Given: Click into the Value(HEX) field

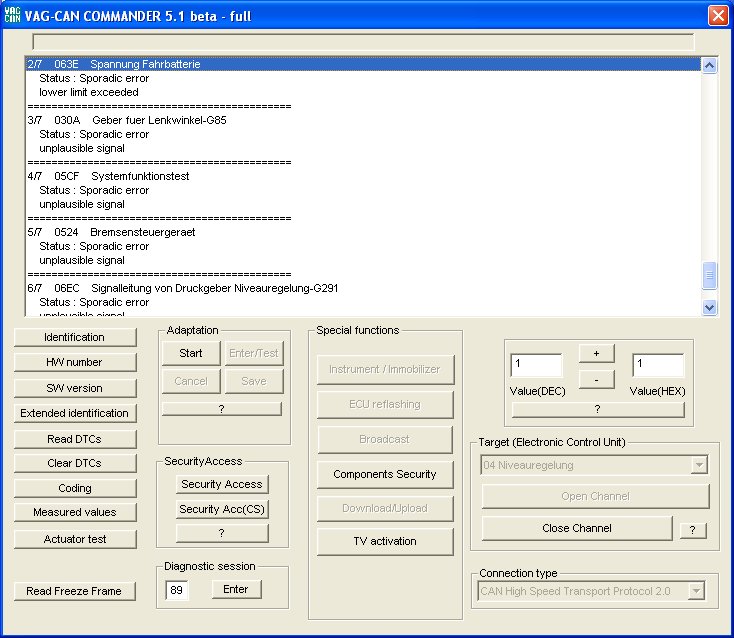Looking at the screenshot, I should coord(658,365).
